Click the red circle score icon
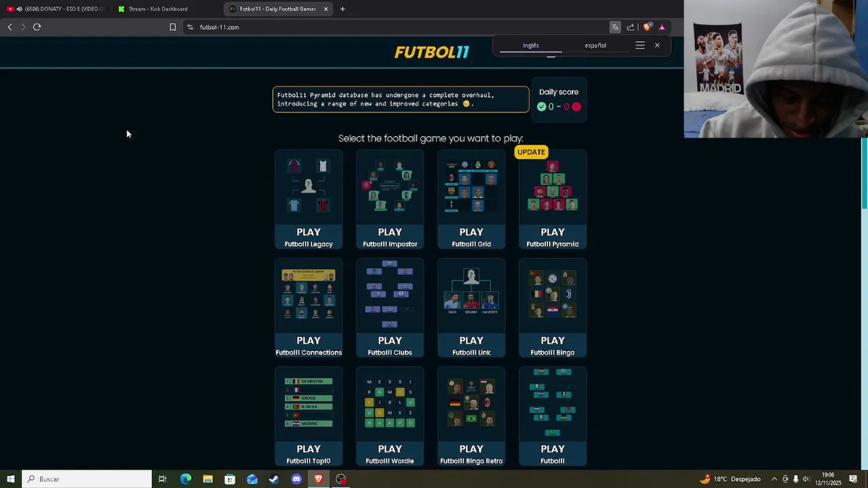868x488 pixels. 576,106
